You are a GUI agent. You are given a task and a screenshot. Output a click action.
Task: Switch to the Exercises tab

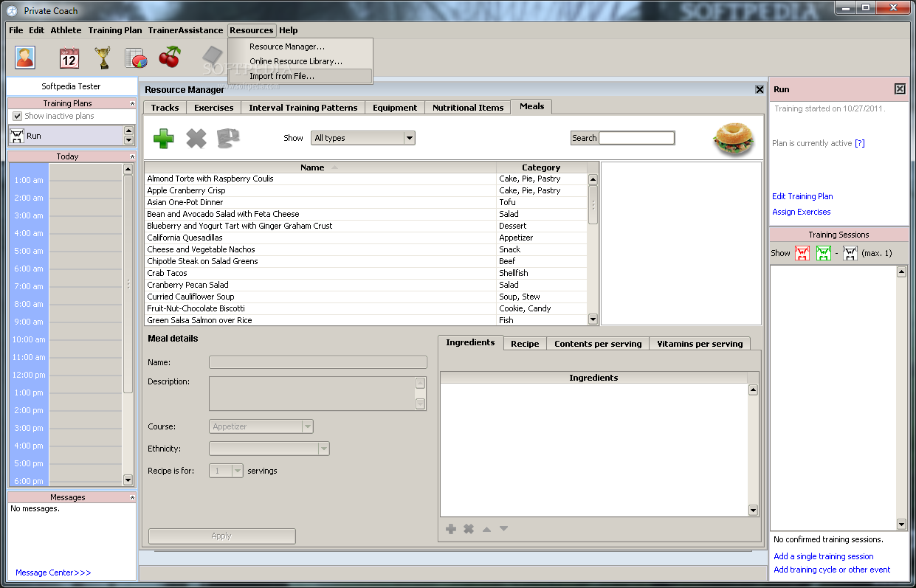[213, 108]
